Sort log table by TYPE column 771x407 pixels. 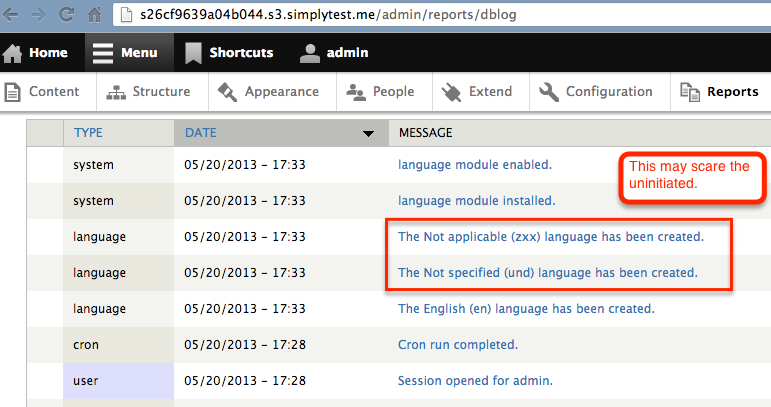click(88, 133)
